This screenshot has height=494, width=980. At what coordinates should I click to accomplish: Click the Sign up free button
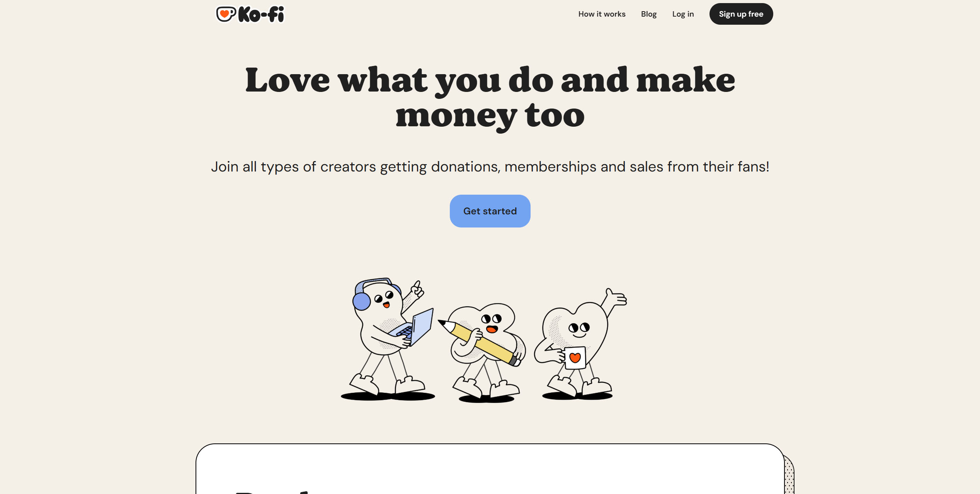(741, 14)
